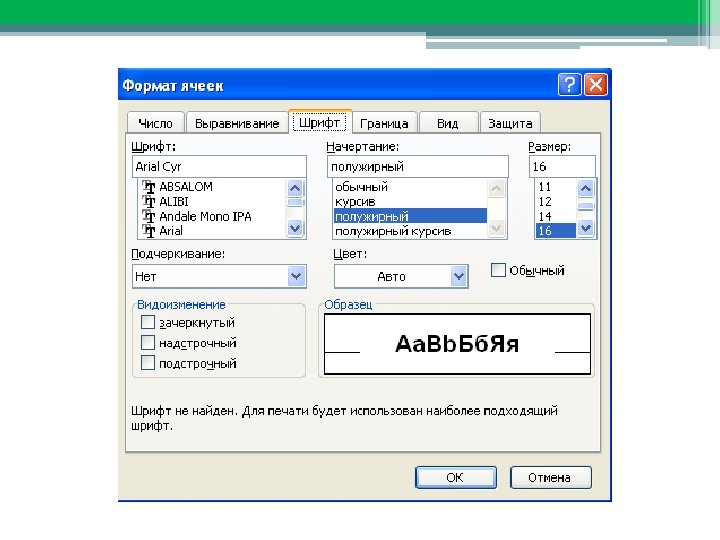Image resolution: width=720 pixels, height=540 pixels.
Task: Expand the Подчеркивание dropdown
Action: (x=296, y=276)
